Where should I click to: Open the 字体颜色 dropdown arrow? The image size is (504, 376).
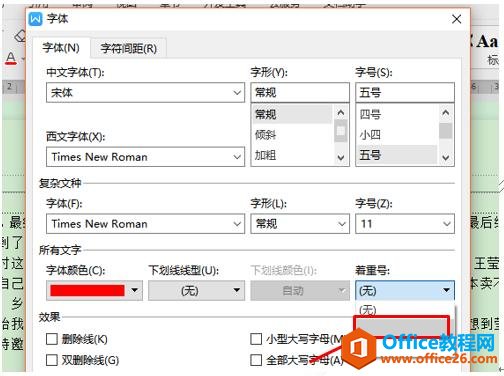pyautogui.click(x=135, y=290)
